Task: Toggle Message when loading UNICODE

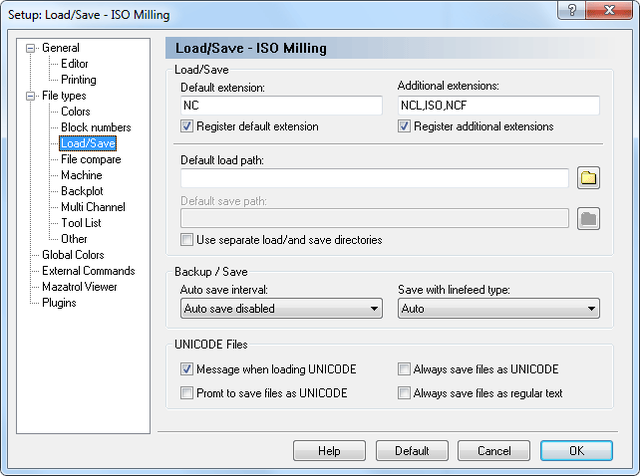Action: click(187, 369)
